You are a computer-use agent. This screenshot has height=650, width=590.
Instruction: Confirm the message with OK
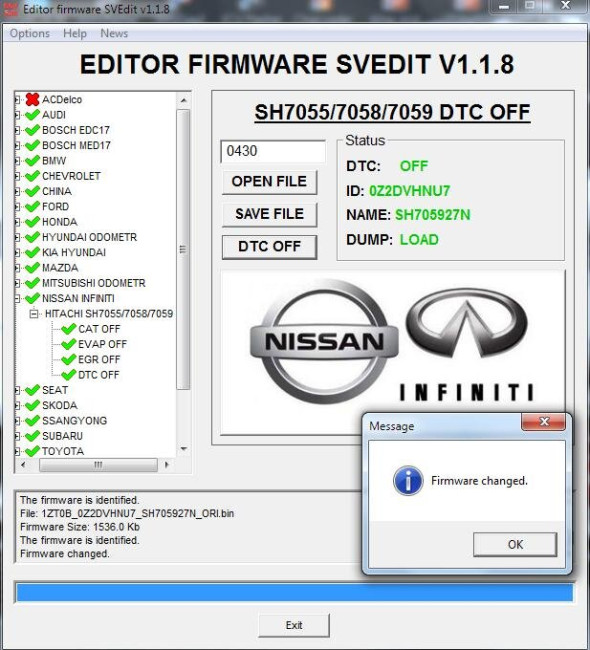click(x=515, y=544)
